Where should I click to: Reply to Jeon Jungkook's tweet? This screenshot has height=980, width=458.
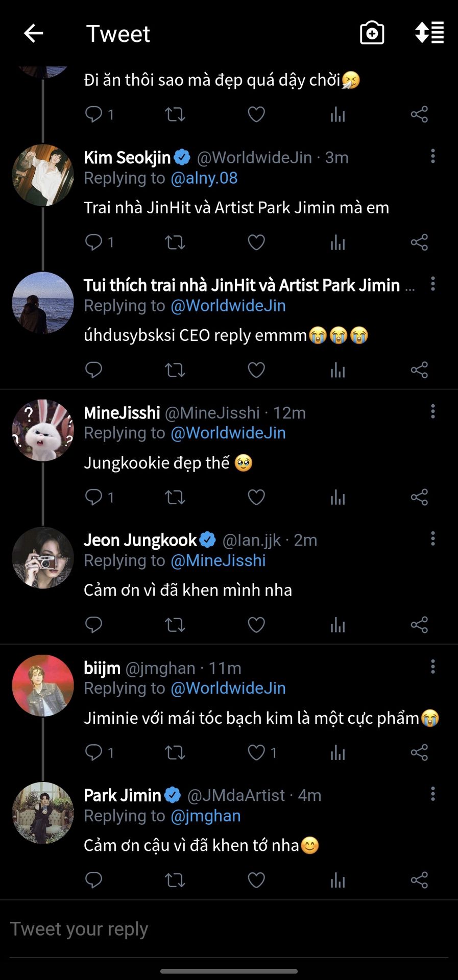click(x=94, y=625)
